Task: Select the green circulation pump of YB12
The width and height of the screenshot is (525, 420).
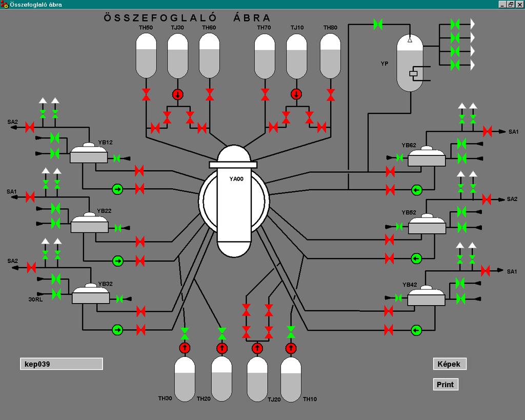Action: [x=117, y=189]
